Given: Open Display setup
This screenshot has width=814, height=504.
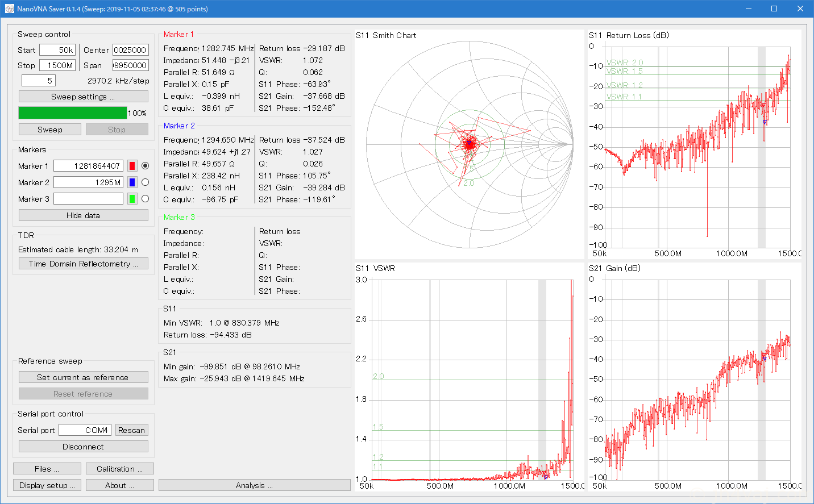Looking at the screenshot, I should [47, 485].
